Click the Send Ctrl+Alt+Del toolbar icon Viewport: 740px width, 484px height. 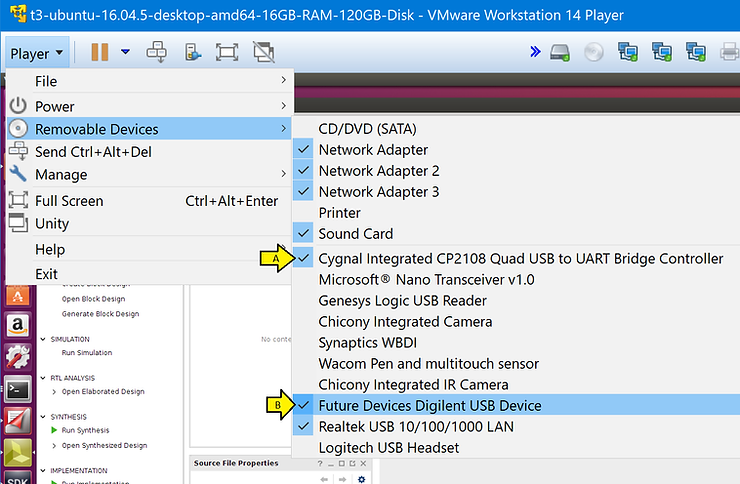click(x=156, y=52)
